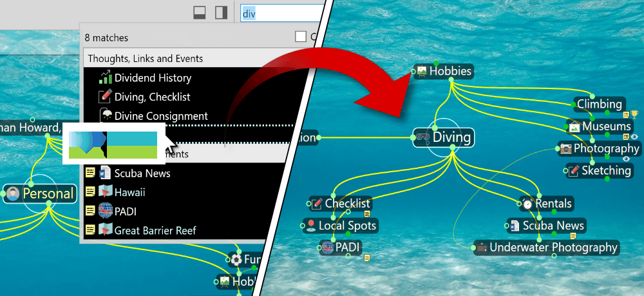The height and width of the screenshot is (296, 644).
Task: Click the eye icon below Museums thought
Action: 635,137
